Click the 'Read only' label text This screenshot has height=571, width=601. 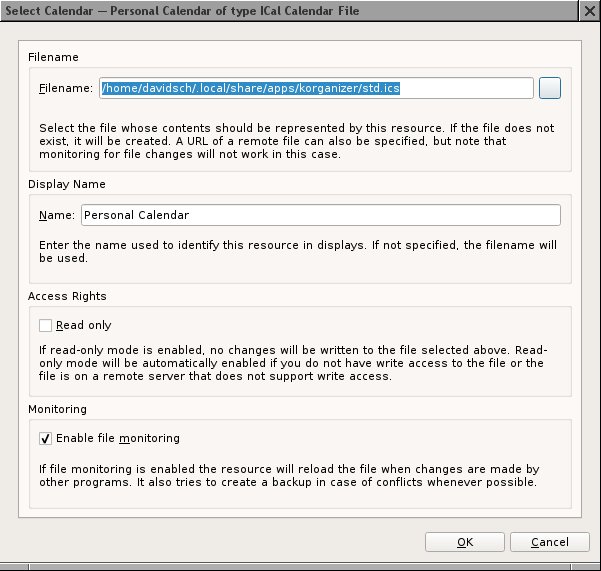pyautogui.click(x=84, y=325)
